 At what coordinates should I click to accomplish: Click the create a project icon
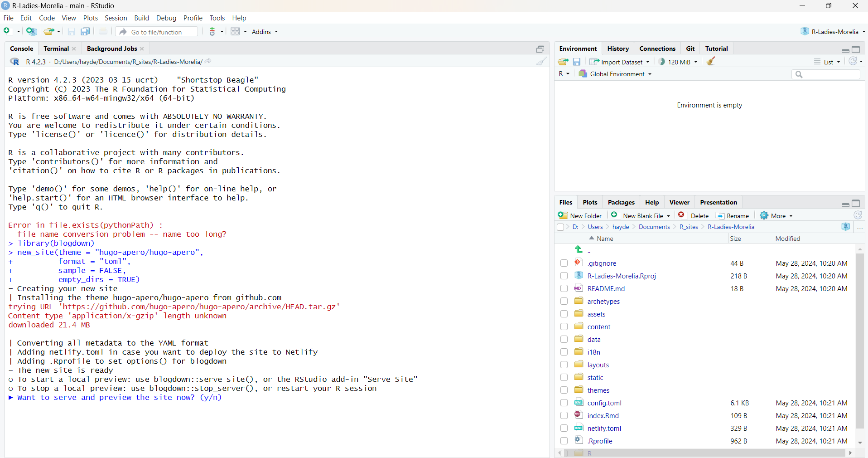[x=31, y=31]
